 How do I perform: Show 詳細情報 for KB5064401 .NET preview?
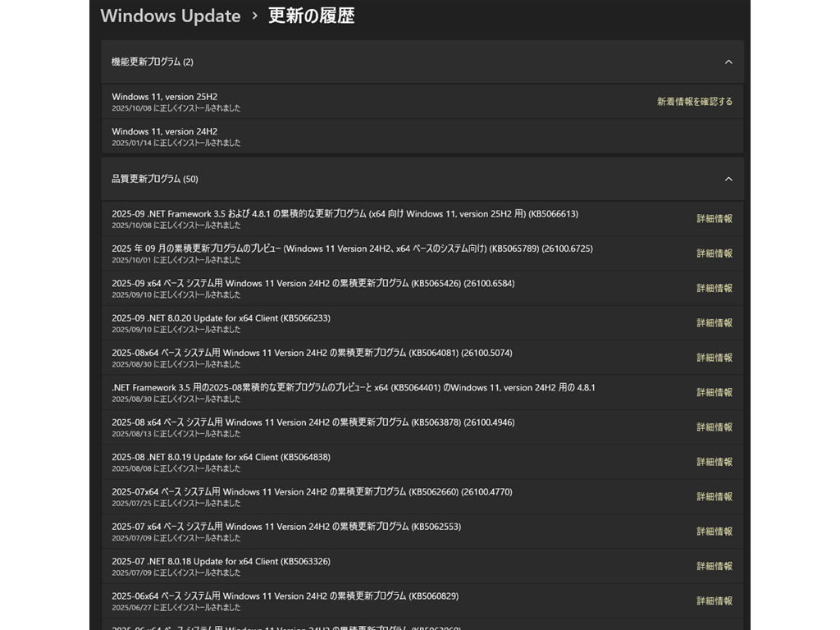(x=714, y=392)
